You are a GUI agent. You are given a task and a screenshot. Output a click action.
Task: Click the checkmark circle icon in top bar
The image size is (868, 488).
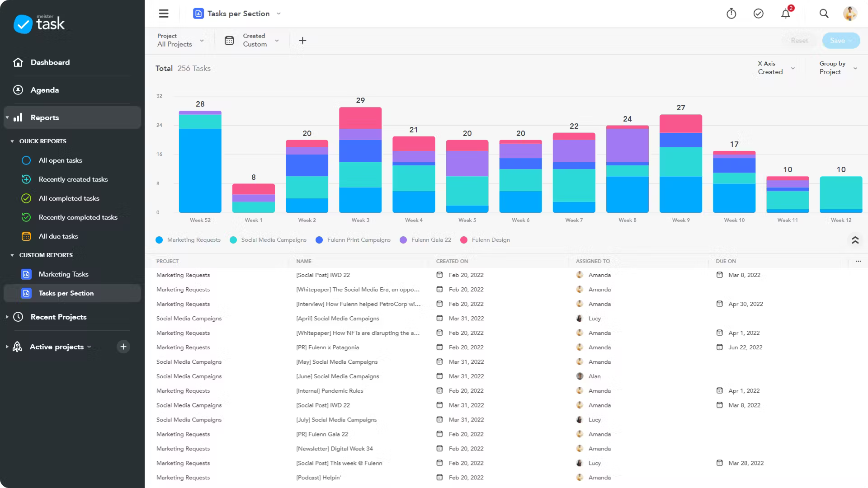click(759, 14)
